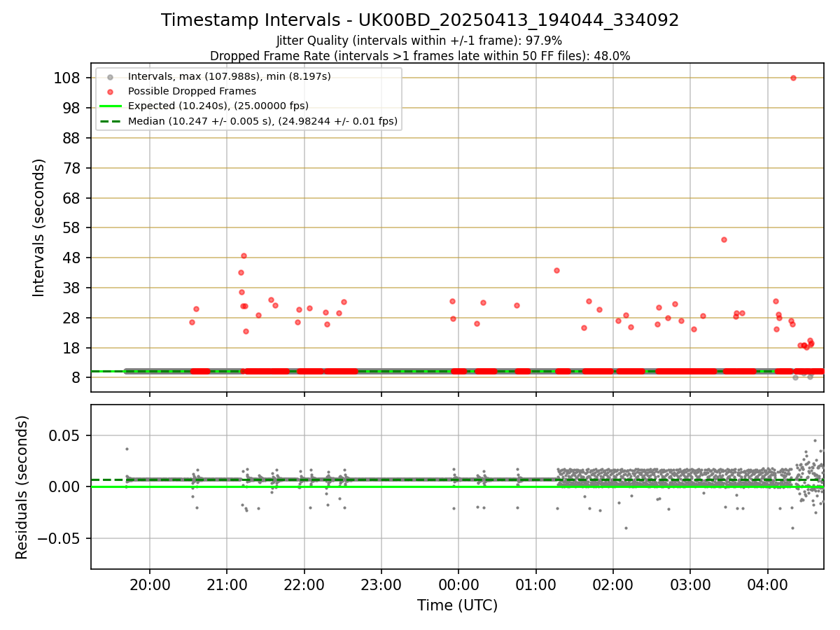Image resolution: width=840 pixels, height=630 pixels.
Task: Click the dashed green line sample in the legend
Action: [110, 121]
